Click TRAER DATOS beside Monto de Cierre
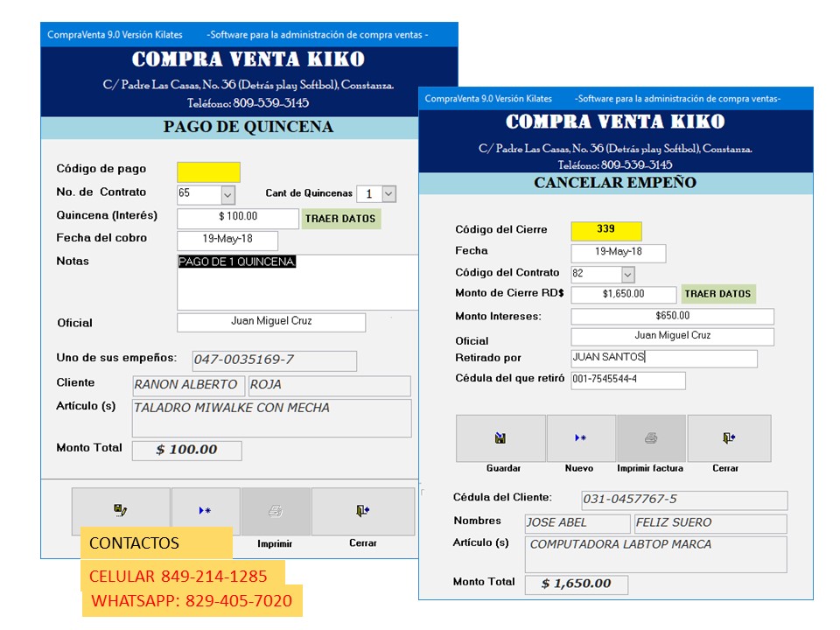Viewport: 840px width, 630px height. (x=717, y=294)
